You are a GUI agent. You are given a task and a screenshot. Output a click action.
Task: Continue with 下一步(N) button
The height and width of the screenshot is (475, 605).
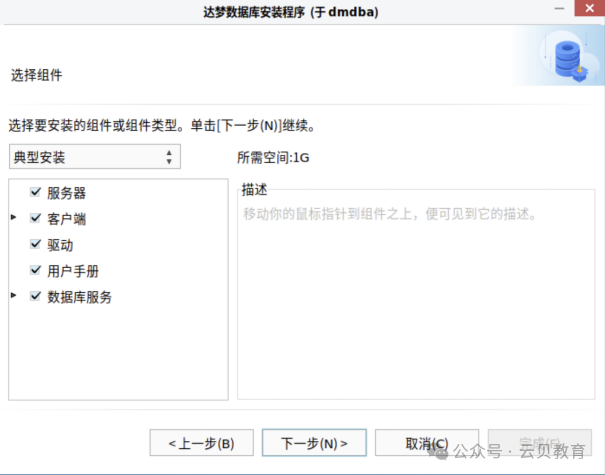tap(314, 443)
